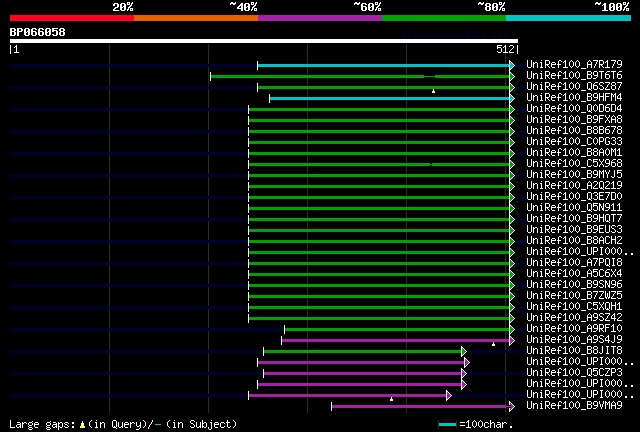Select the UniRef100_B8ACH2 label
The width and height of the screenshot is (640, 432).
(x=574, y=241)
